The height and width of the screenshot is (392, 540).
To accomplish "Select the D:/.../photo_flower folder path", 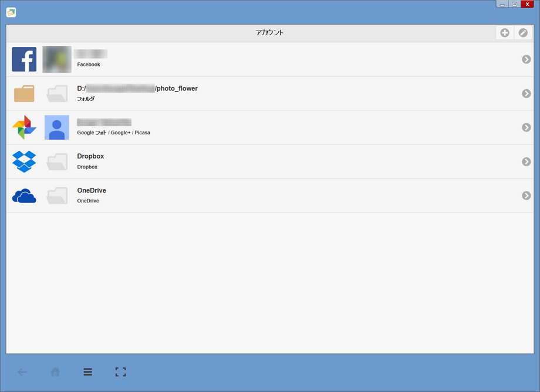I will coord(137,89).
